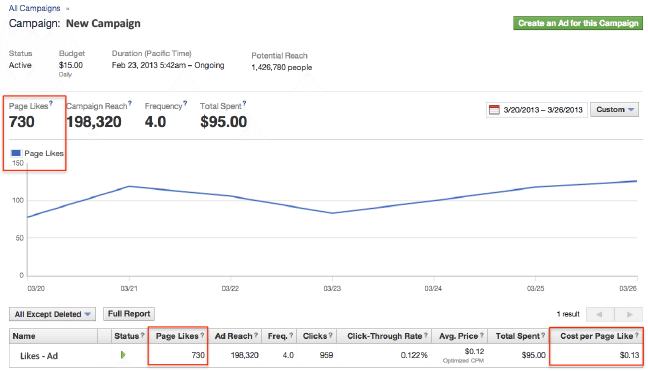Open the Full Report button

(129, 314)
